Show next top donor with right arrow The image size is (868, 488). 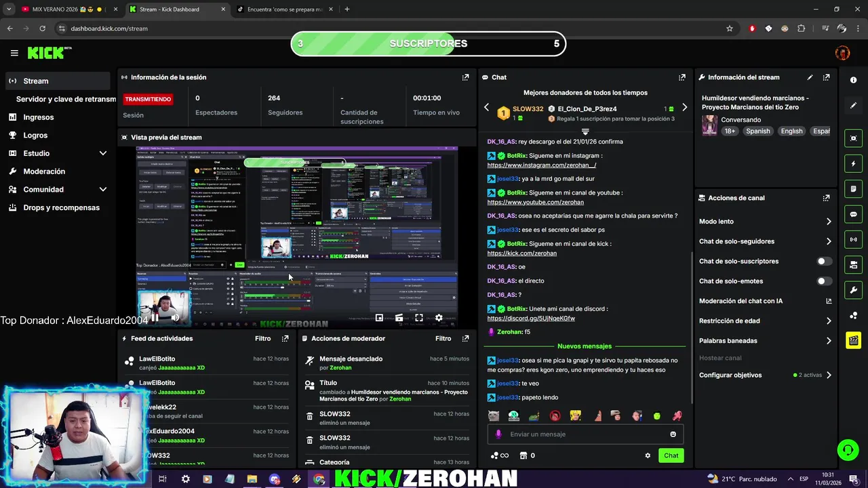pyautogui.click(x=684, y=108)
